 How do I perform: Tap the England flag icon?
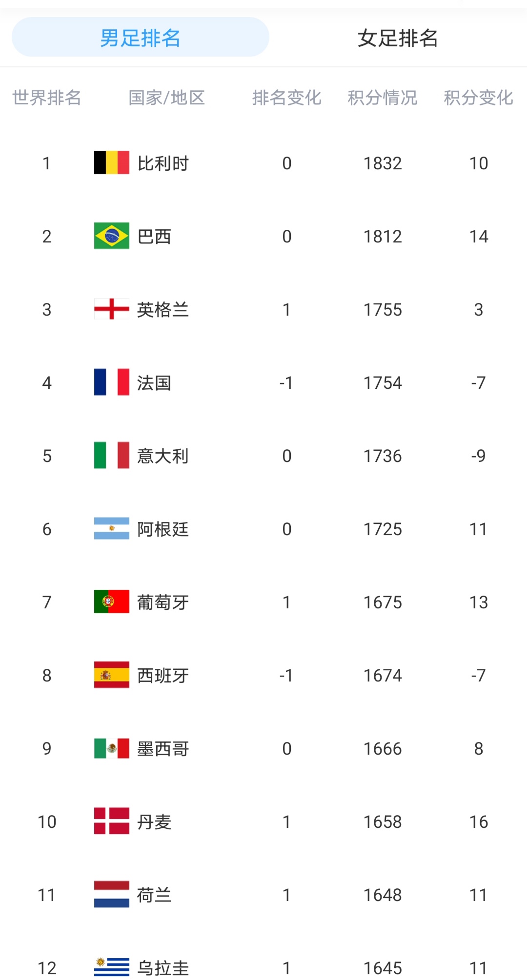click(x=112, y=309)
